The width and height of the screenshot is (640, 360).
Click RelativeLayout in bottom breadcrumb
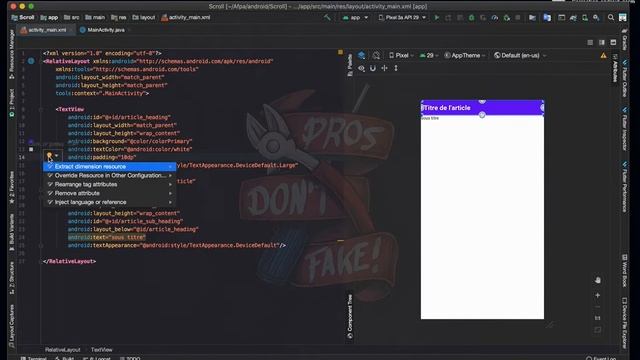pos(62,350)
